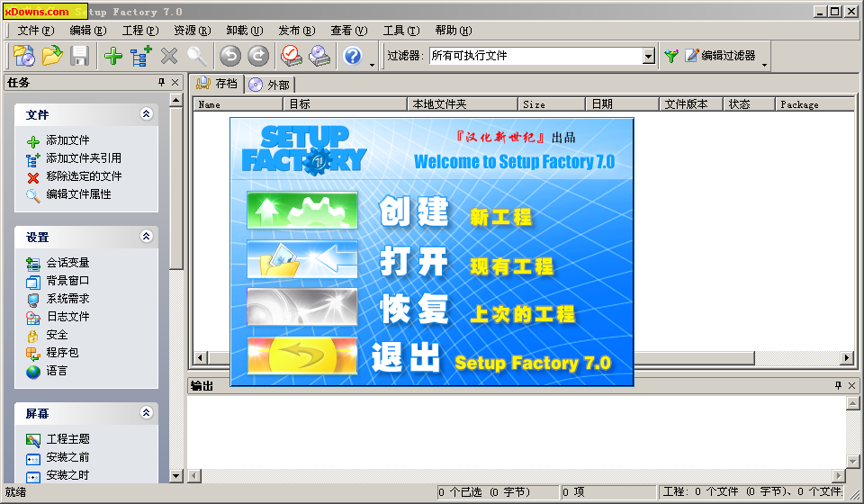Screen dimensions: 864x504
Task: Collapse the 文件 task section
Action: (x=146, y=114)
